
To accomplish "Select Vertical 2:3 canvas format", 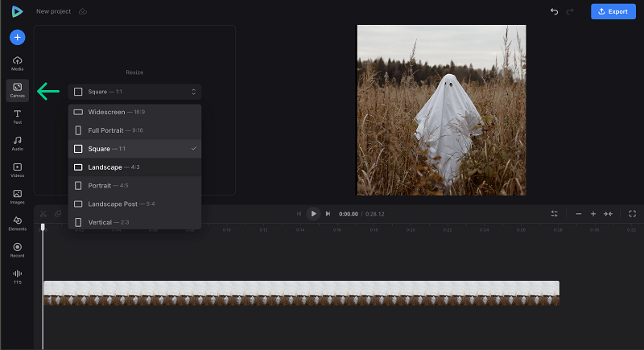I will point(134,222).
